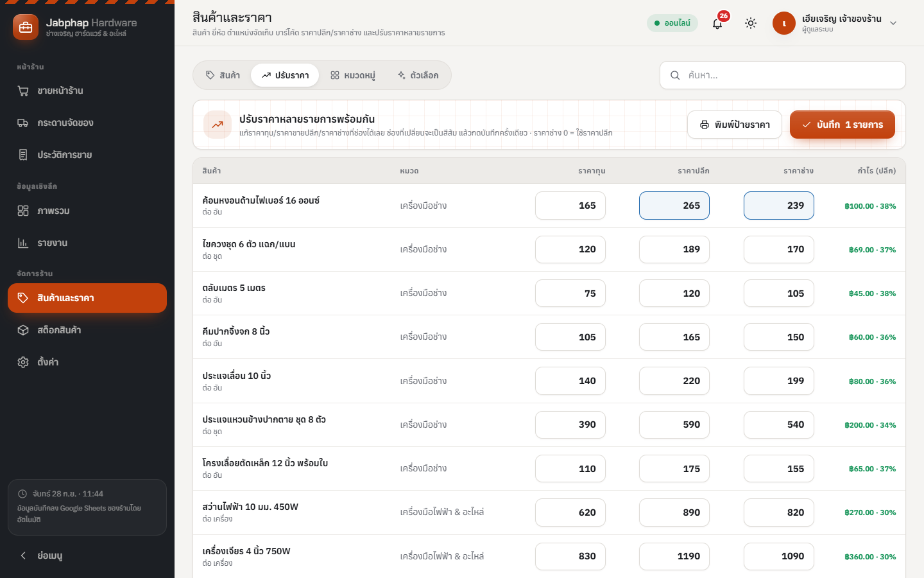
Task: Toggle light/dark theme sun icon
Action: pos(751,23)
